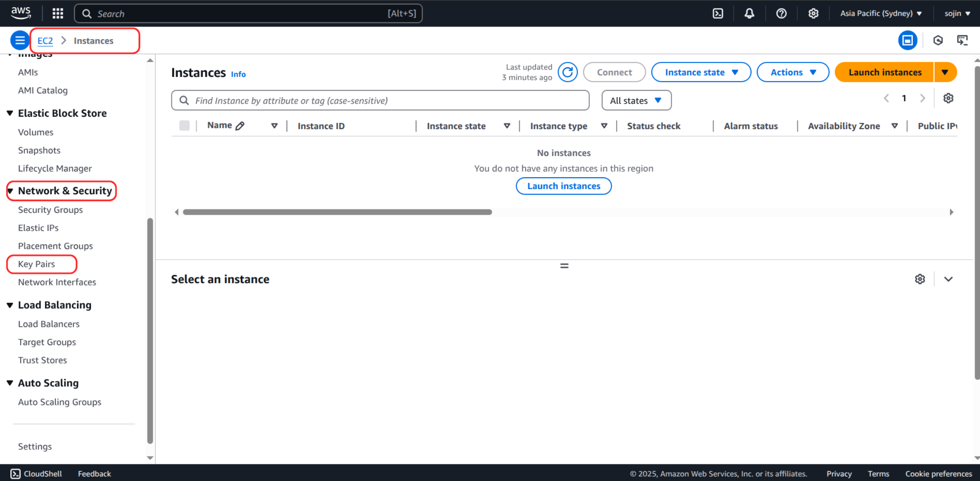Open Key Pairs in the sidebar
Image resolution: width=980 pixels, height=481 pixels.
(x=37, y=264)
